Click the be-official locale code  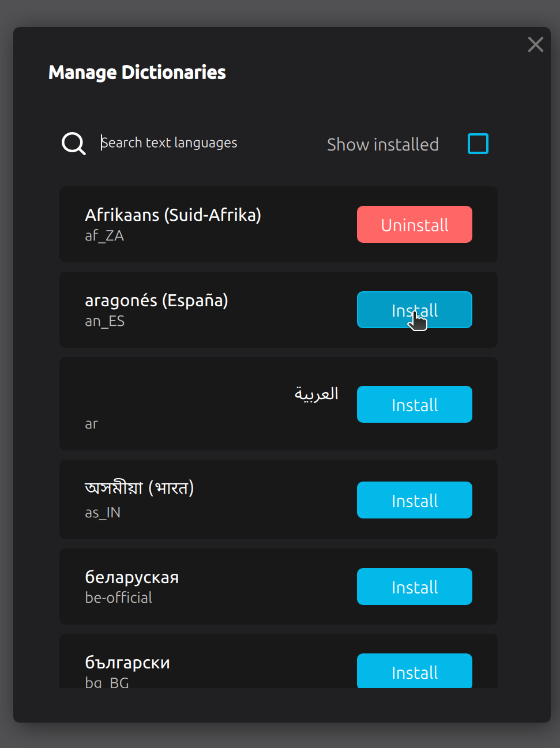[x=119, y=597]
